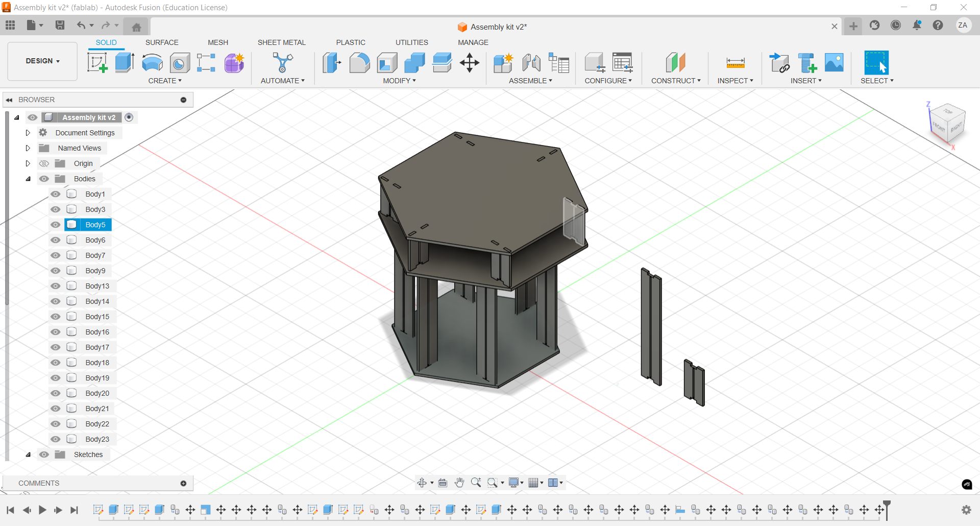The image size is (980, 526).
Task: Click the Insert Derive icon
Action: click(x=779, y=63)
